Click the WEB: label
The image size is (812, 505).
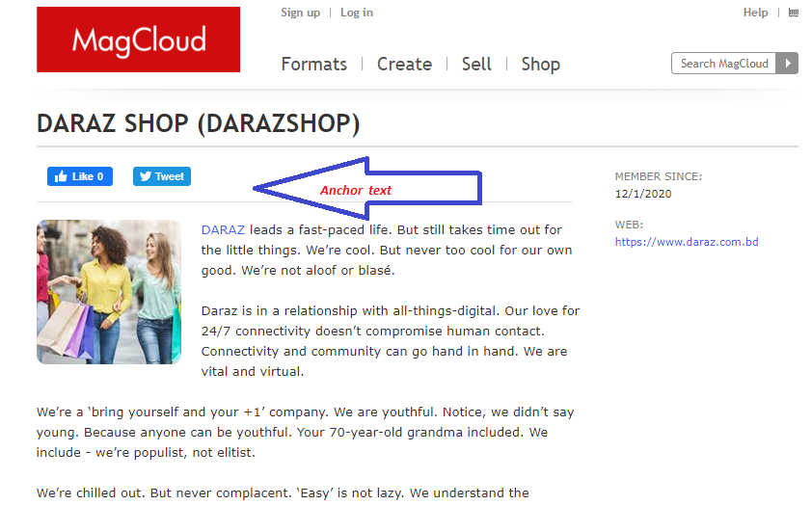pyautogui.click(x=629, y=225)
